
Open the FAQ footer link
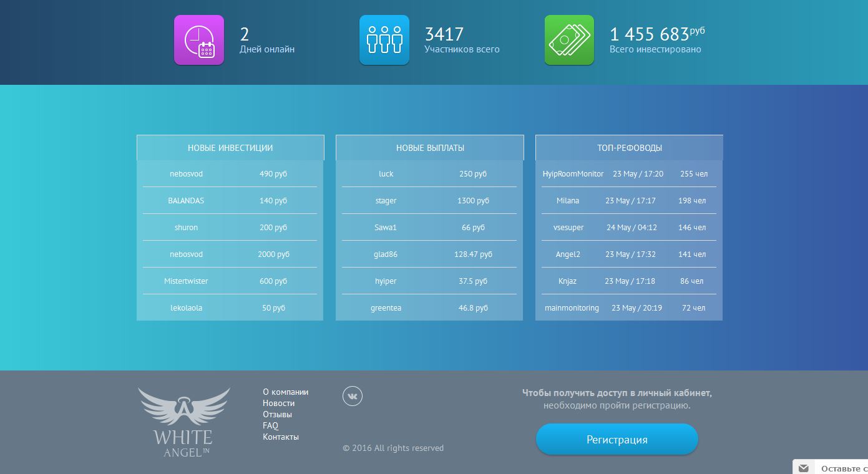click(x=270, y=425)
